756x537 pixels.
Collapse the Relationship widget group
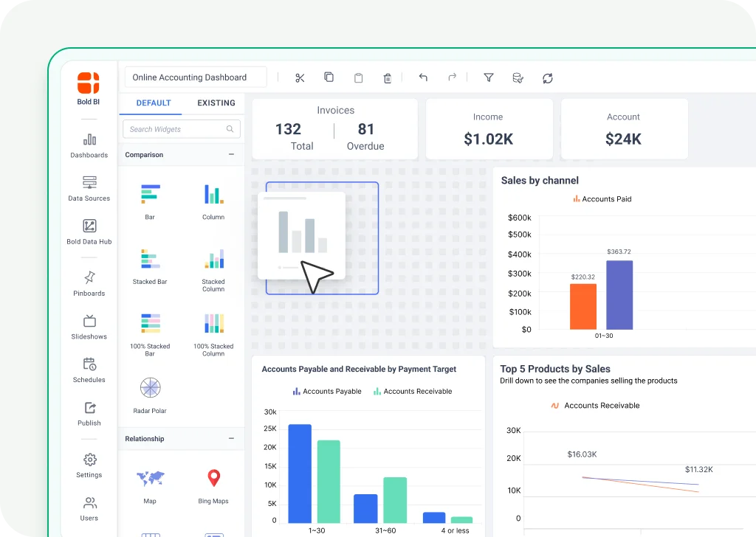click(231, 438)
